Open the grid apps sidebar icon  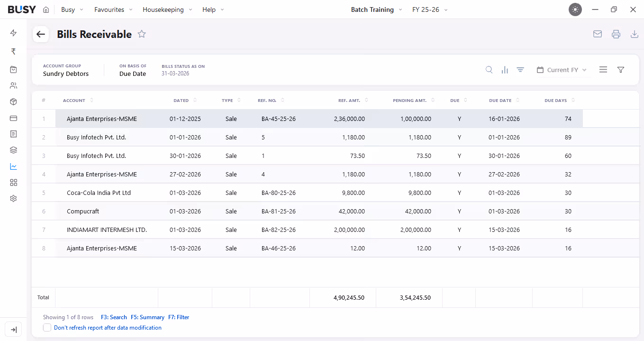[13, 183]
